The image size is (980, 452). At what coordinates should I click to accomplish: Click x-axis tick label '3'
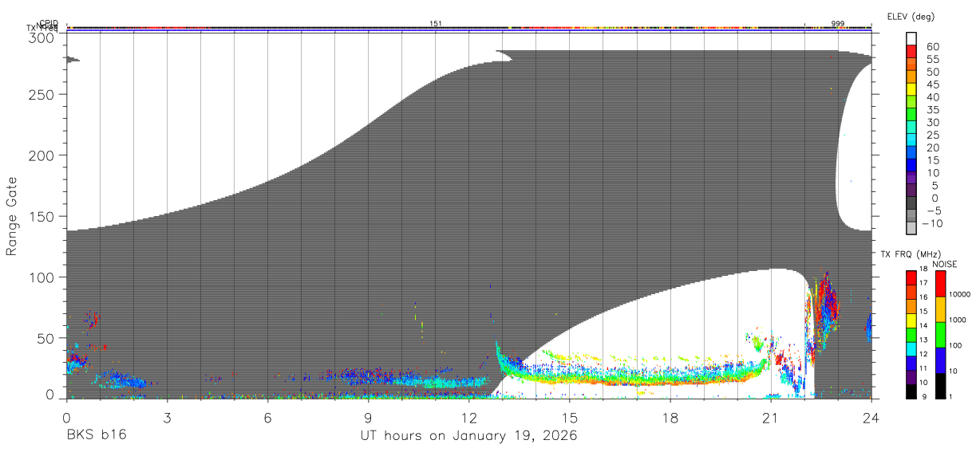click(167, 417)
